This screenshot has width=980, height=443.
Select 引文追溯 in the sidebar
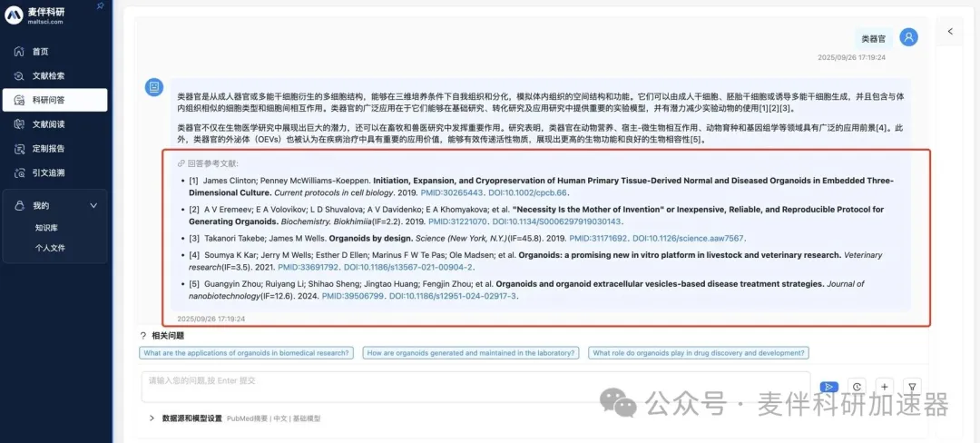tap(48, 172)
